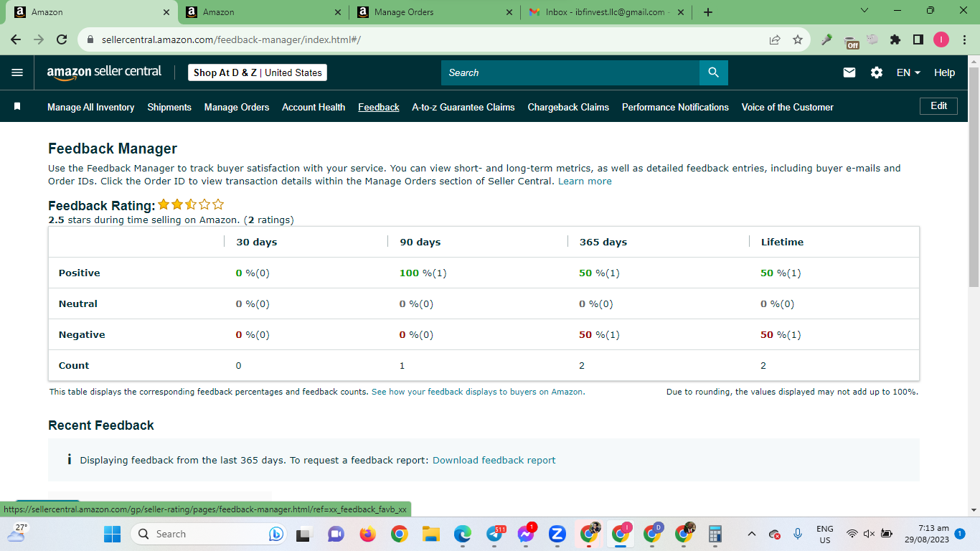980x551 pixels.
Task: Open the Chrome three-dot menu
Action: tap(963, 40)
